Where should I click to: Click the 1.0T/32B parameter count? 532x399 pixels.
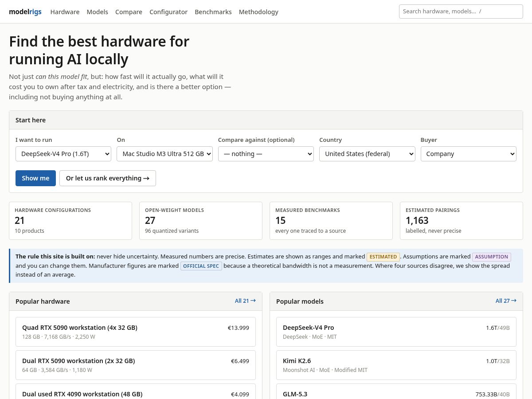click(x=498, y=361)
